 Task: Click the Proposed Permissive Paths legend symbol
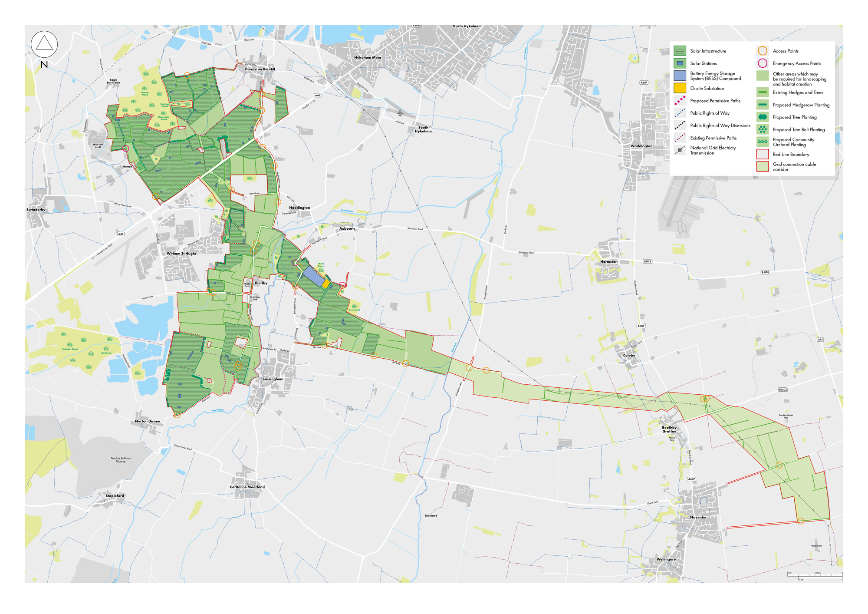click(680, 101)
